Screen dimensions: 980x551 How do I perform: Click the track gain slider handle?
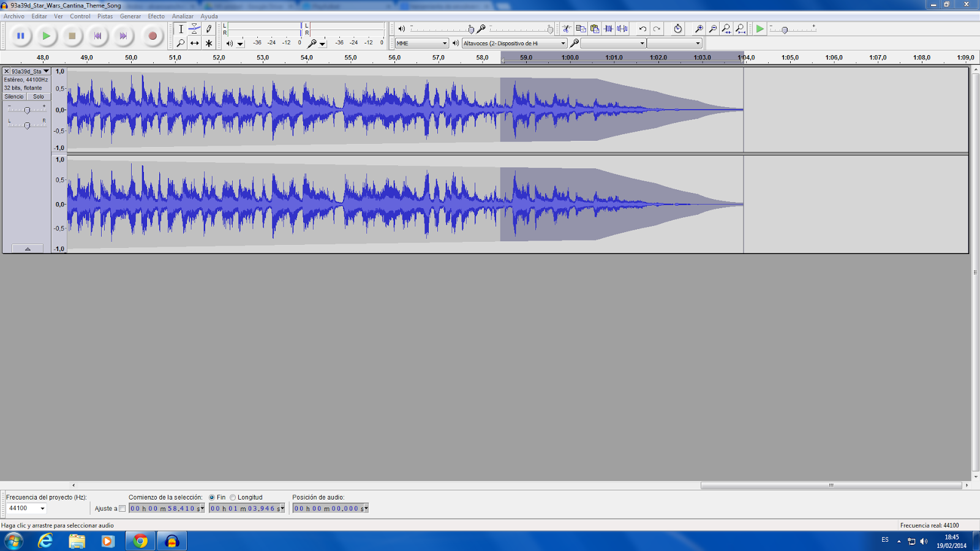coord(27,110)
